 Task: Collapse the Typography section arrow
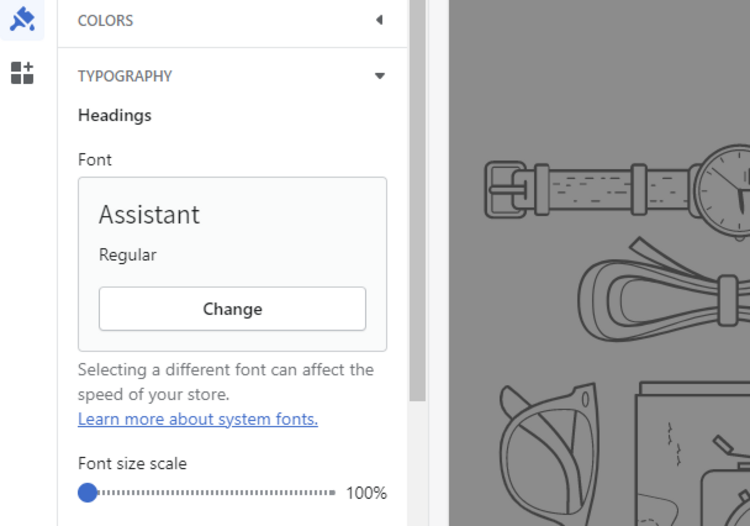pyautogui.click(x=379, y=76)
